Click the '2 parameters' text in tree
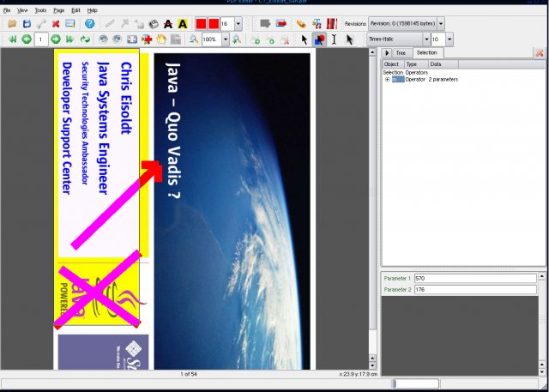 click(443, 80)
